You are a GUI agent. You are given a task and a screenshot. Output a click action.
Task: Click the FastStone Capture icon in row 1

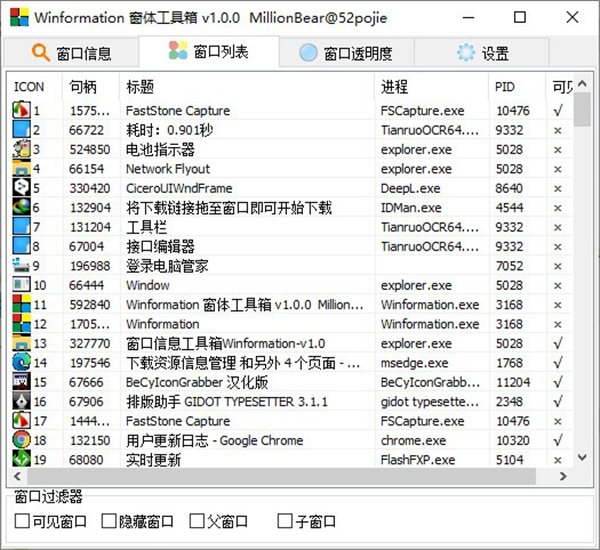22,111
